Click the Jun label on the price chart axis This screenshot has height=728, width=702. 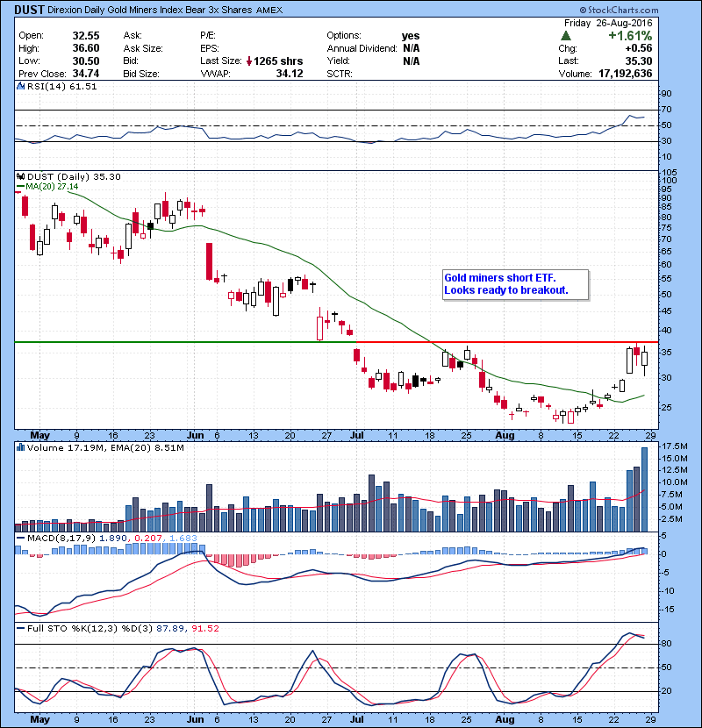[x=195, y=435]
